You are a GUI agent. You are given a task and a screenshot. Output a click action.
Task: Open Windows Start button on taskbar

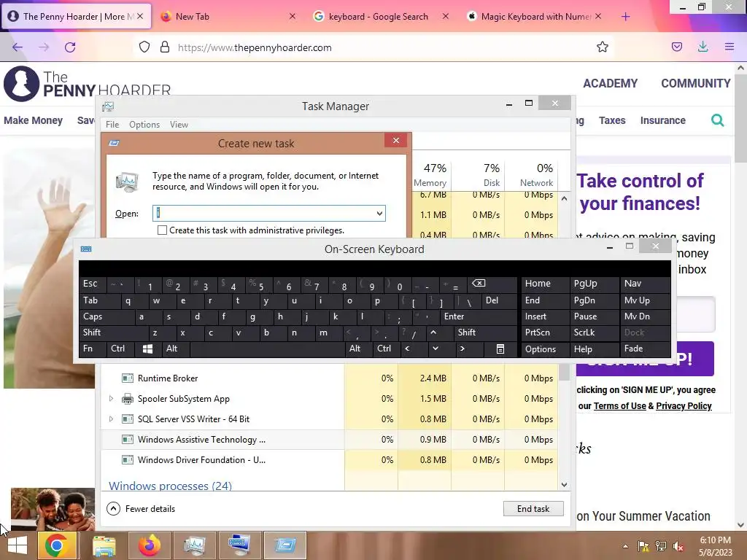pos(18,545)
